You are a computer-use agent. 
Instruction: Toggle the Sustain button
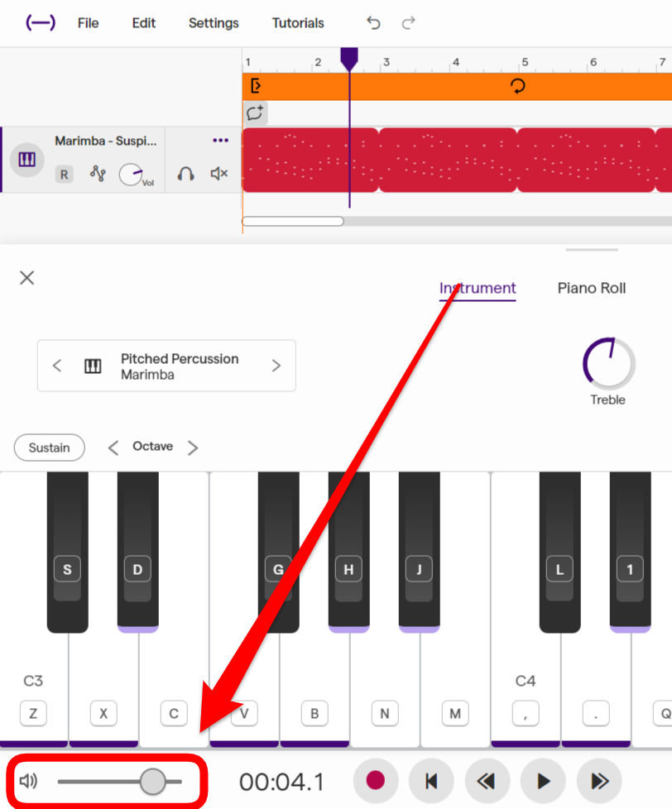[x=50, y=448]
